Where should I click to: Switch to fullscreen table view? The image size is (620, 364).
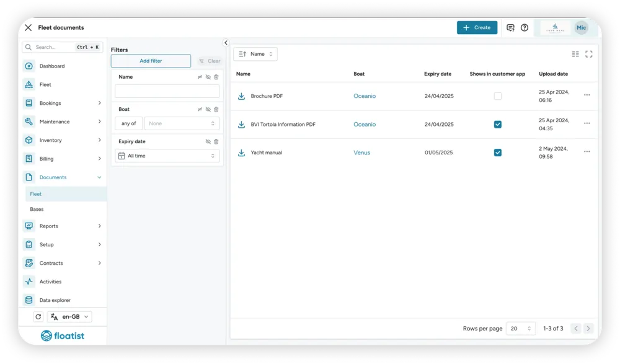[589, 54]
